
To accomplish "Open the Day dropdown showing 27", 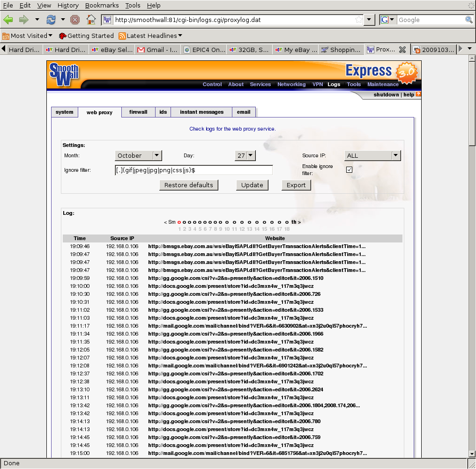I will point(245,155).
